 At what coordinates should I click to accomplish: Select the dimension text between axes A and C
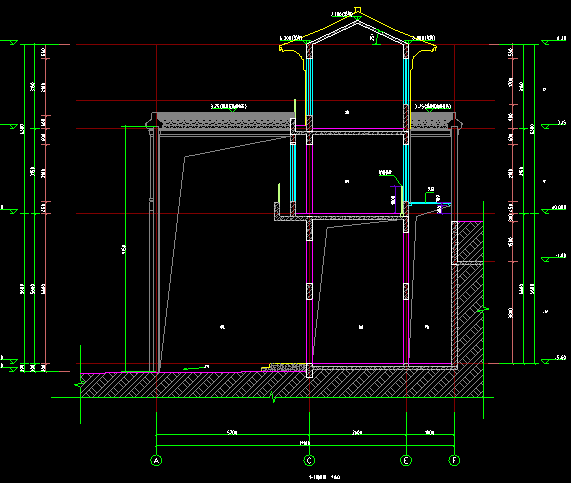232,432
